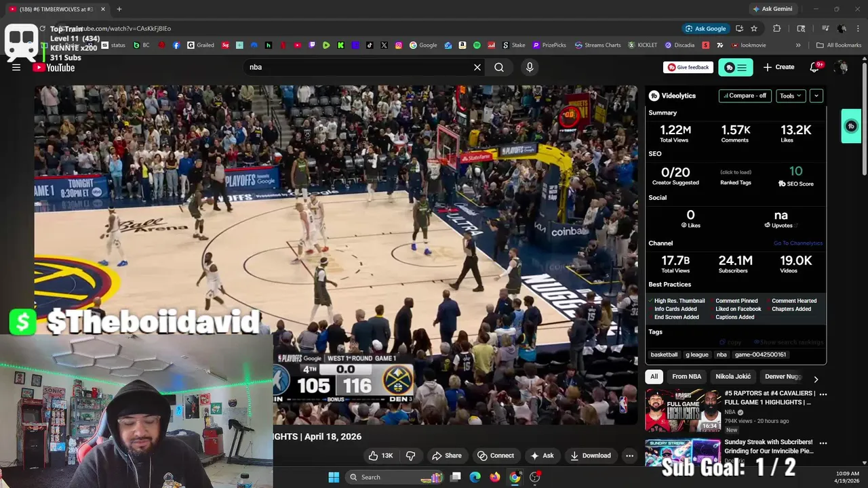This screenshot has width=868, height=488.
Task: Select the game-0042500161 tag
Action: tap(760, 354)
